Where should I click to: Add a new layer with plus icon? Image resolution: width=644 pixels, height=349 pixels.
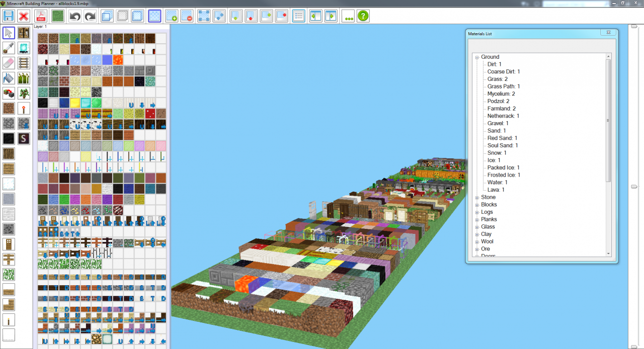(172, 16)
